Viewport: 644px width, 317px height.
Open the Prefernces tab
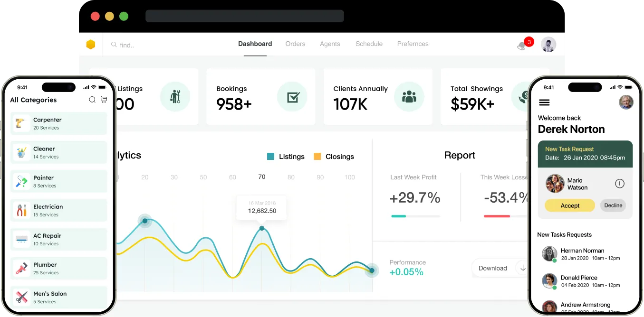413,44
